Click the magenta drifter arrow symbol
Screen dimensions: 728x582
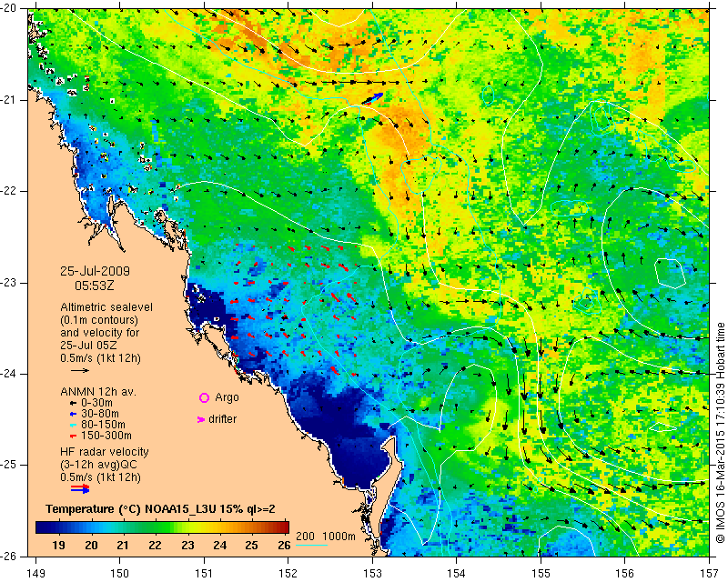coord(201,419)
